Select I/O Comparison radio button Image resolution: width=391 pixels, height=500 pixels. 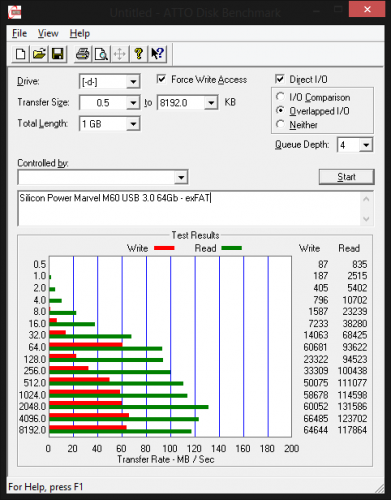pos(281,97)
